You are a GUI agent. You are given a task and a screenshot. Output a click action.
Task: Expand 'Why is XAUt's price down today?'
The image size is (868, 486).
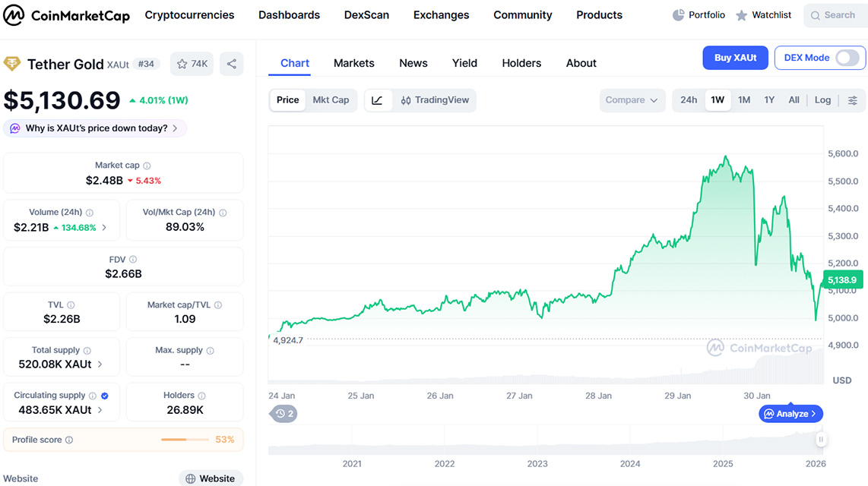click(x=96, y=128)
